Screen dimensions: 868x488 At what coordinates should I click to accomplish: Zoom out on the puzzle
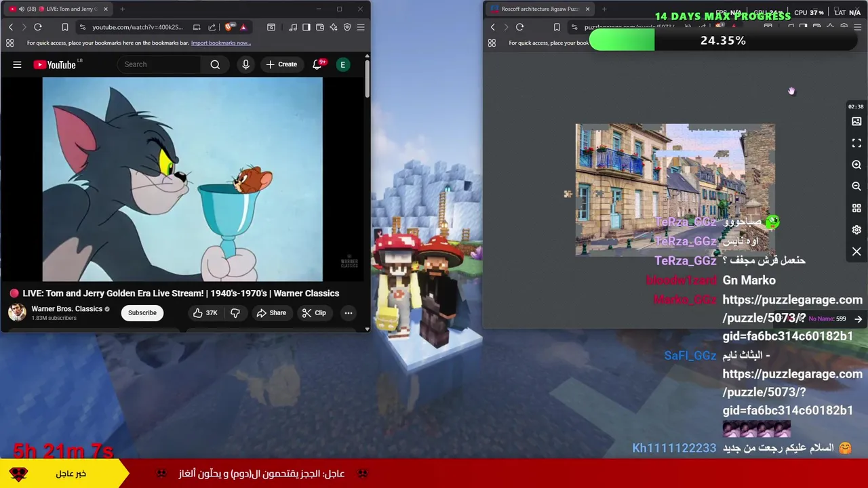click(856, 186)
